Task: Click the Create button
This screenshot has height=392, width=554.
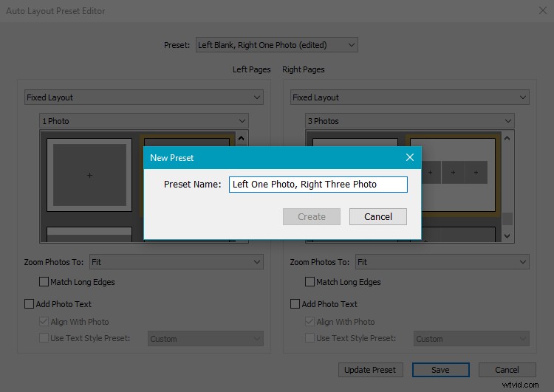Action: click(x=311, y=216)
